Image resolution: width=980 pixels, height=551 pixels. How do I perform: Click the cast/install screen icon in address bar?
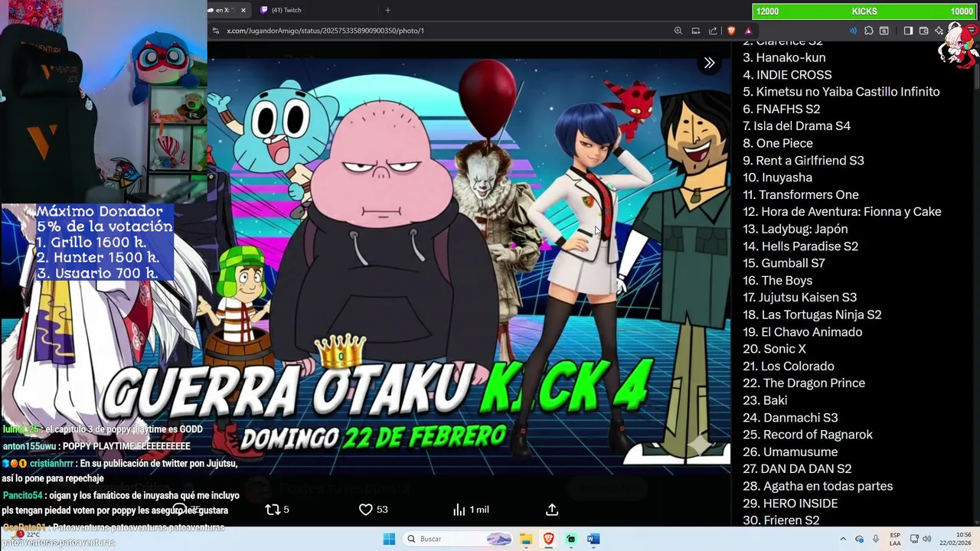coord(696,31)
